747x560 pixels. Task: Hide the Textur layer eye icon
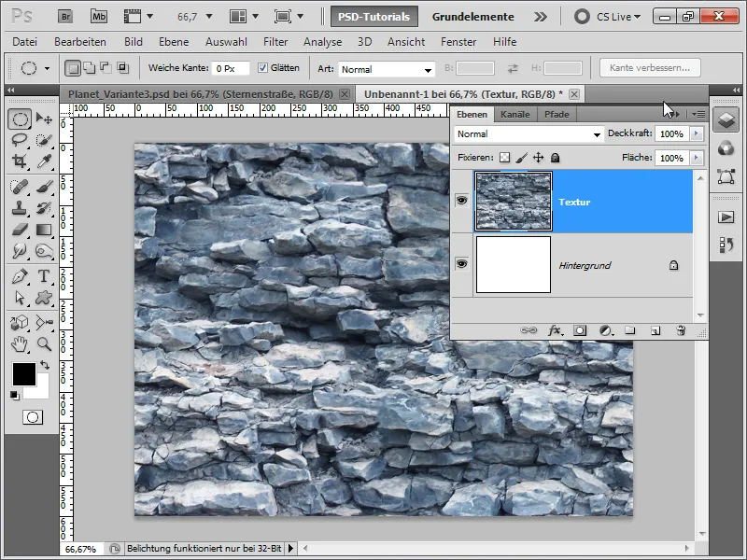coord(462,201)
